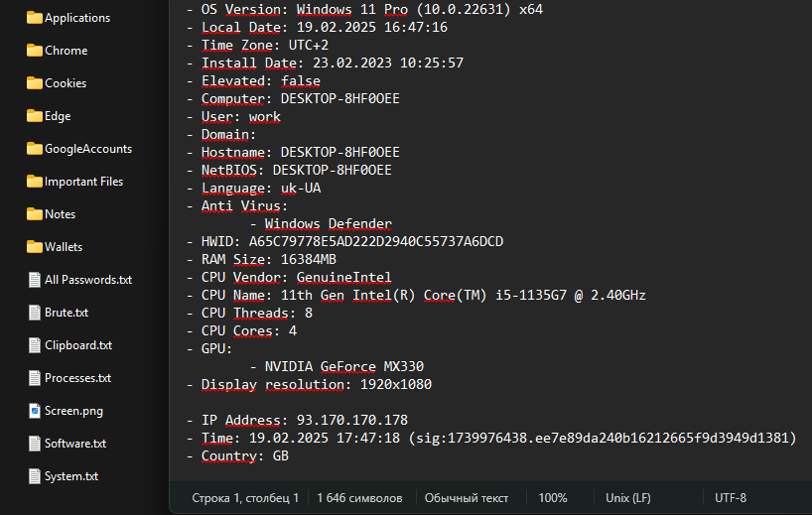Open the Processes.txt file
Viewport: 812px width, 515px height.
[x=77, y=378]
